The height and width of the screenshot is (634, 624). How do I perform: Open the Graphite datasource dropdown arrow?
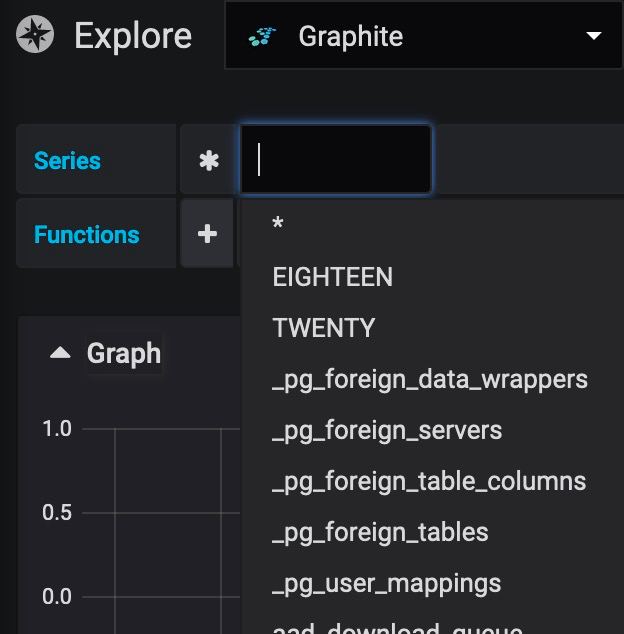(x=594, y=36)
